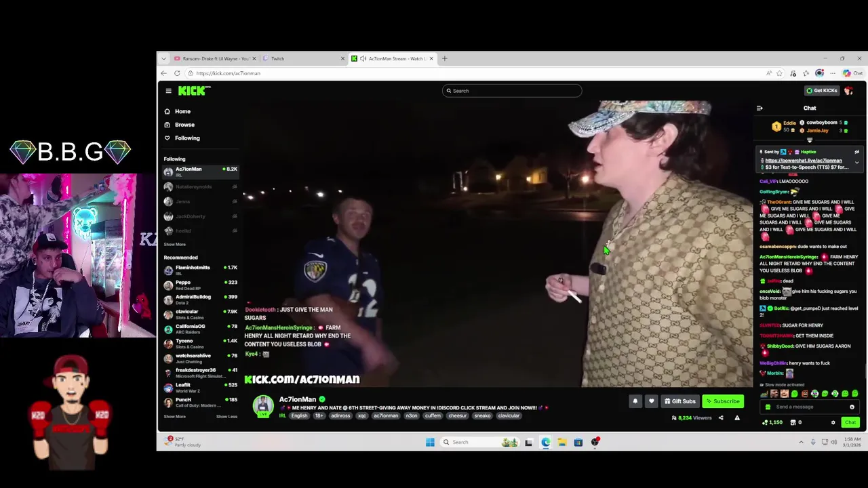Open the powerchat.live/ac7ionman link

[804, 161]
